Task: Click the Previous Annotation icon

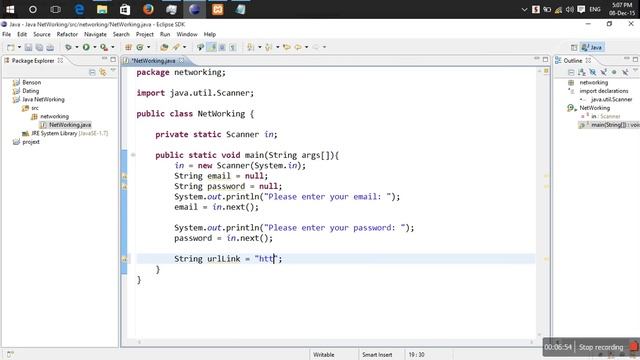Action: point(269,47)
